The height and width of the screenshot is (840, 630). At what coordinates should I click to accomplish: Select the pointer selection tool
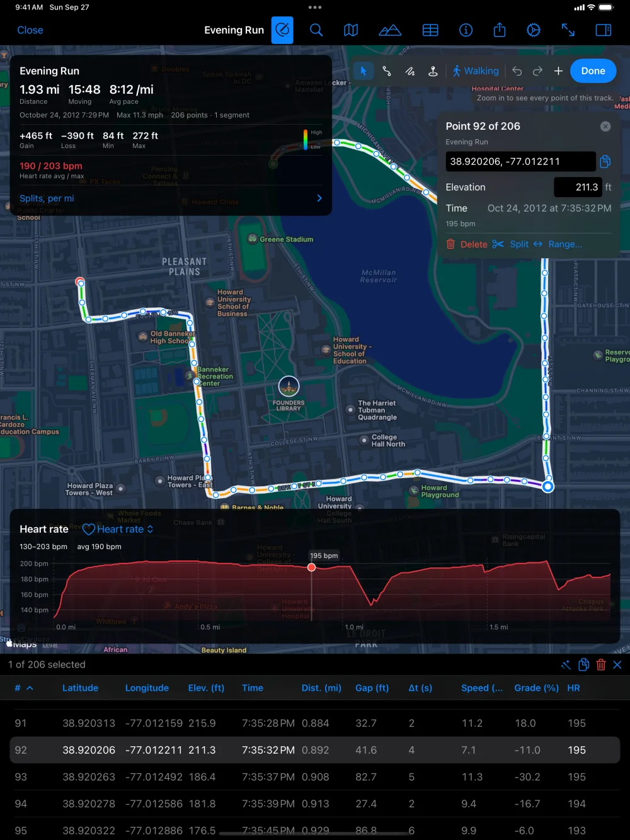[x=364, y=71]
